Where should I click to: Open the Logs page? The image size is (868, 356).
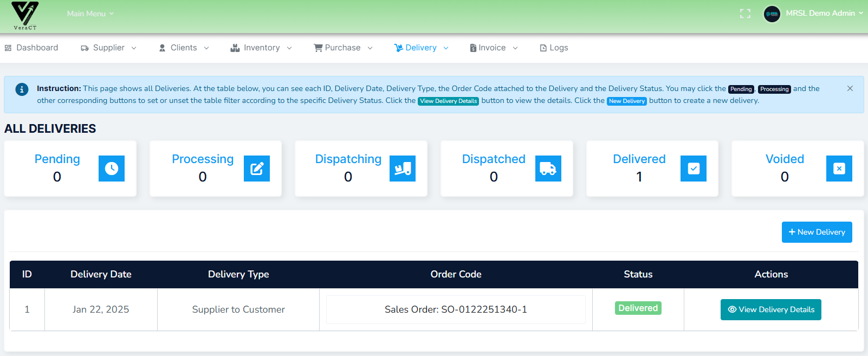tap(554, 48)
